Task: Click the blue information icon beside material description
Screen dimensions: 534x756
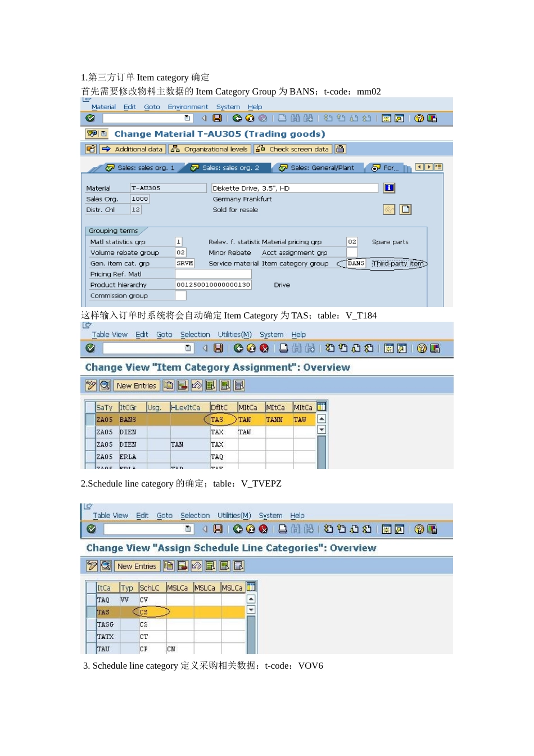Action: (x=389, y=188)
